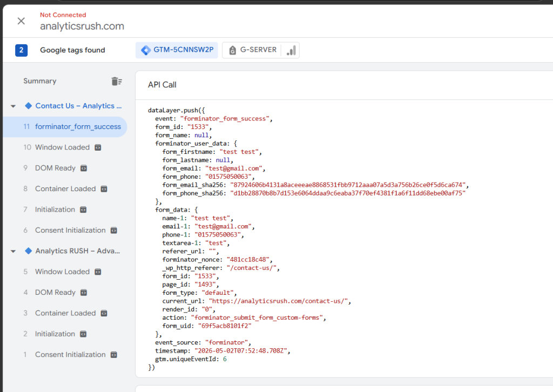The image size is (553, 392).
Task: Select the G-SERVER tag chip
Action: 252,50
